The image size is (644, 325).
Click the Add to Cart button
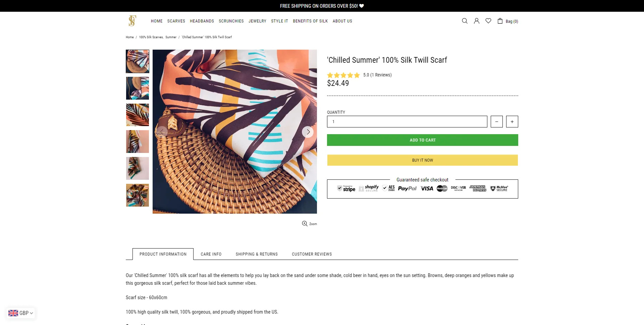pyautogui.click(x=422, y=140)
